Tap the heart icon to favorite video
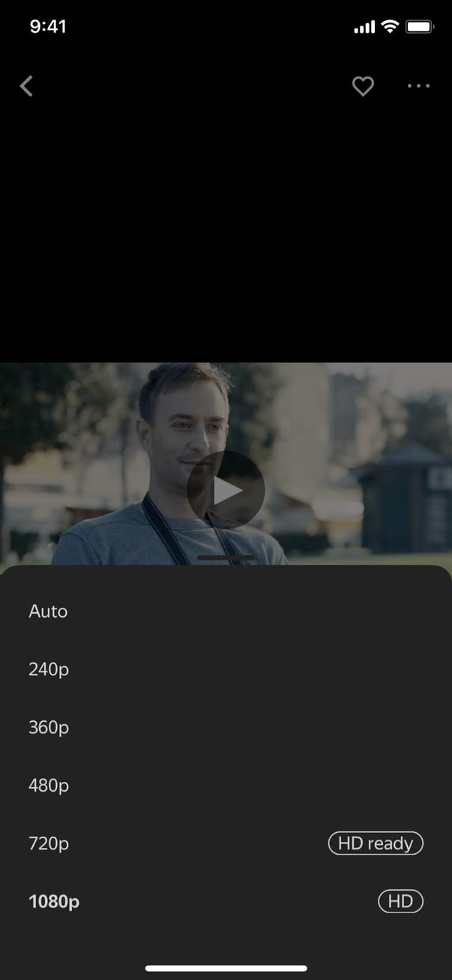 (x=363, y=86)
